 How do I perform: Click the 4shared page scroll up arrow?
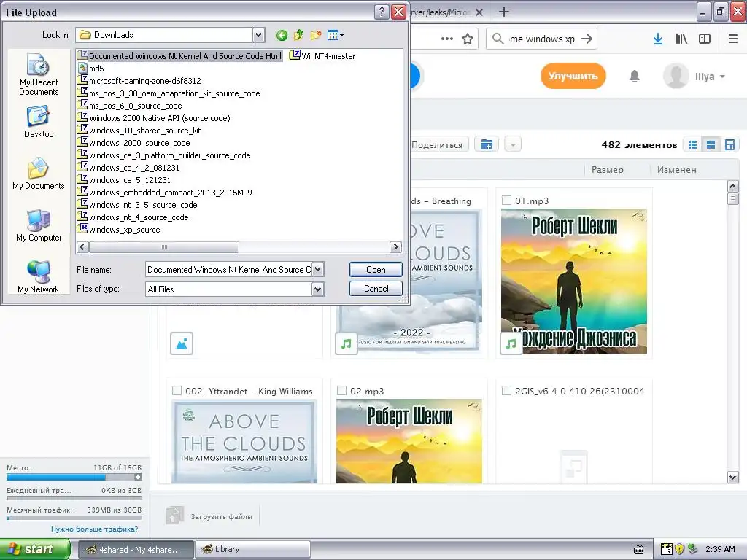pyautogui.click(x=732, y=186)
